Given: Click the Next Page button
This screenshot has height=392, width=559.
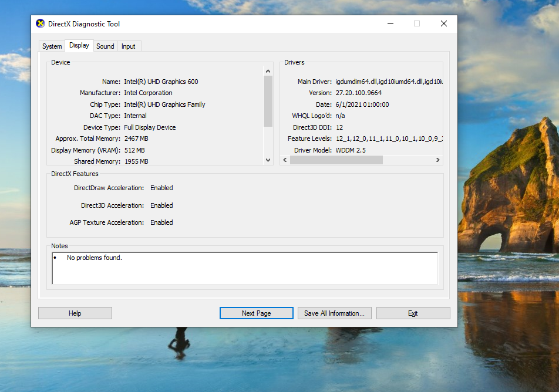Looking at the screenshot, I should tap(257, 313).
